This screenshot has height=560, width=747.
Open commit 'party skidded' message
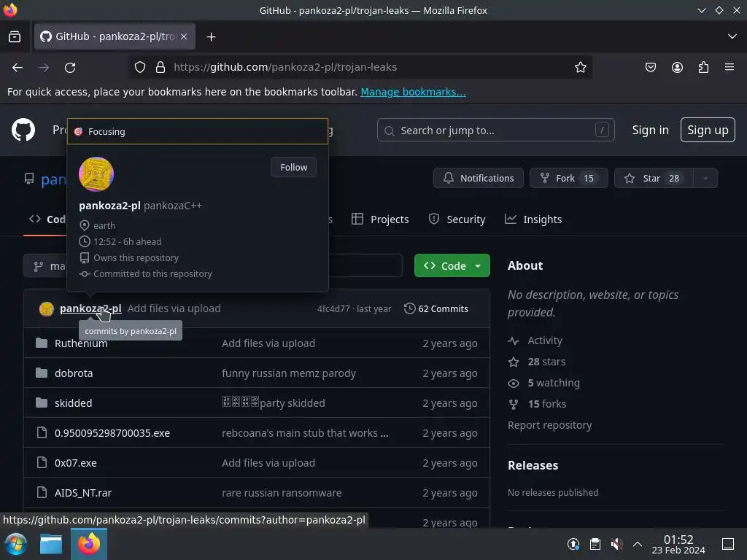(274, 403)
